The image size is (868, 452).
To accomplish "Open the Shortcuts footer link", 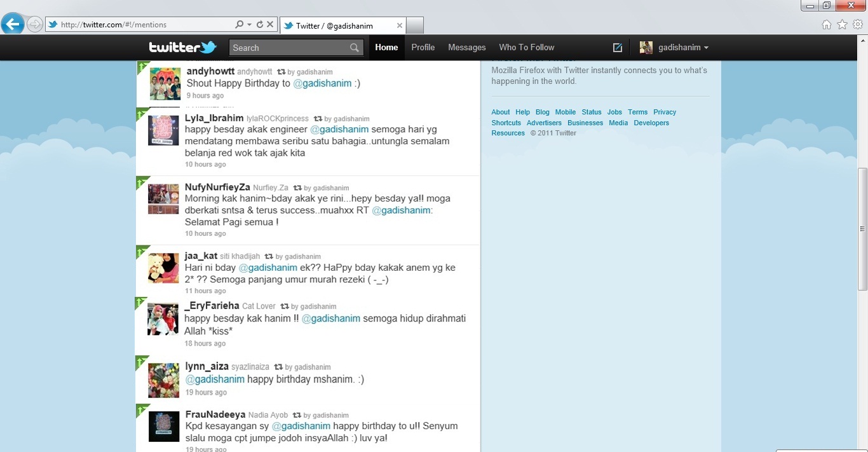I will (x=506, y=123).
